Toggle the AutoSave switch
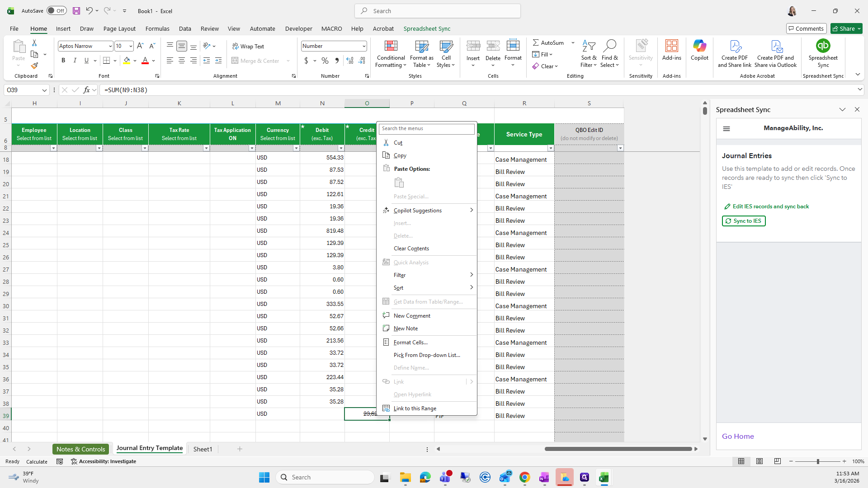868x488 pixels. (x=57, y=11)
